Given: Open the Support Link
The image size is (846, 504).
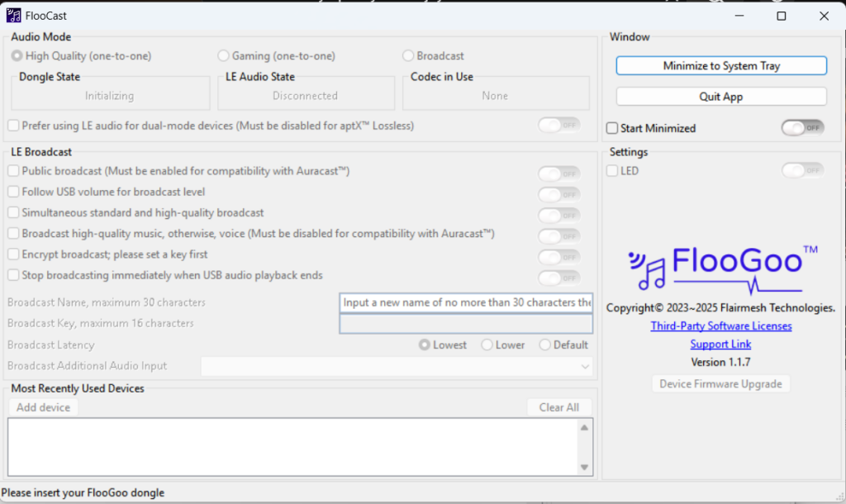Looking at the screenshot, I should [720, 345].
